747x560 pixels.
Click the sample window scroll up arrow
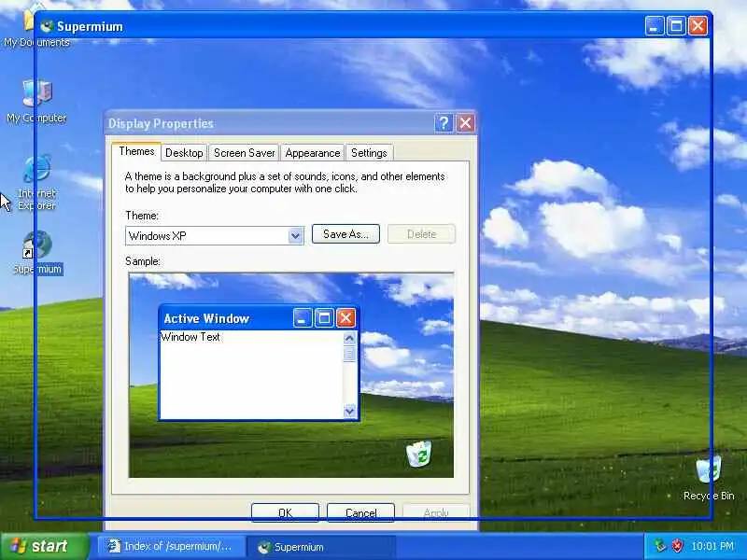click(349, 338)
